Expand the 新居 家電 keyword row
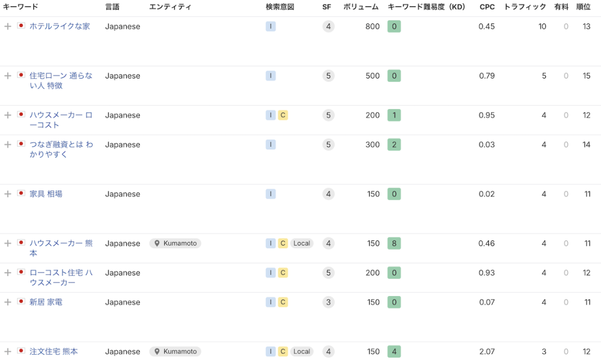Screen dimensions: 601x364 pyautogui.click(x=8, y=302)
